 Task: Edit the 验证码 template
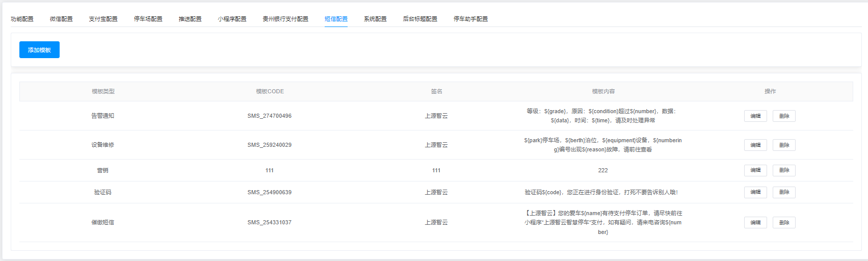[755, 192]
